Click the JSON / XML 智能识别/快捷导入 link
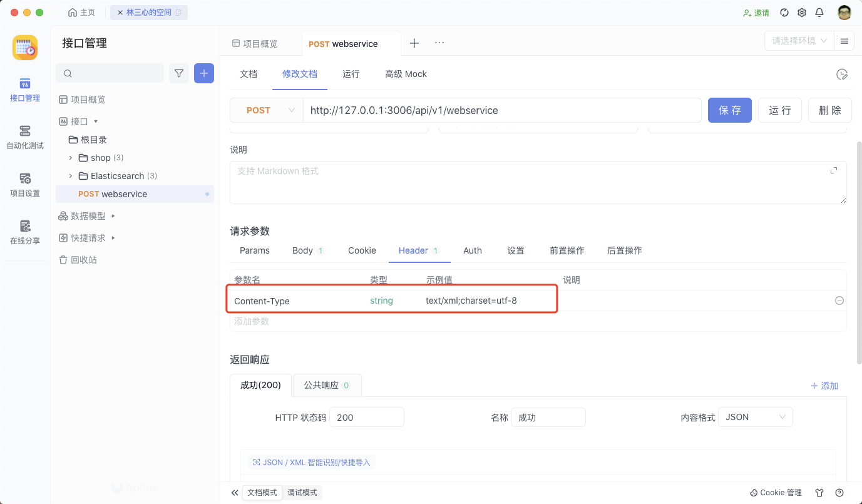The image size is (862, 504). pyautogui.click(x=312, y=461)
